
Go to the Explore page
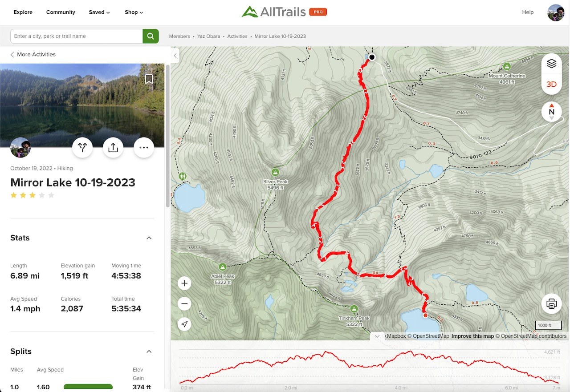23,12
